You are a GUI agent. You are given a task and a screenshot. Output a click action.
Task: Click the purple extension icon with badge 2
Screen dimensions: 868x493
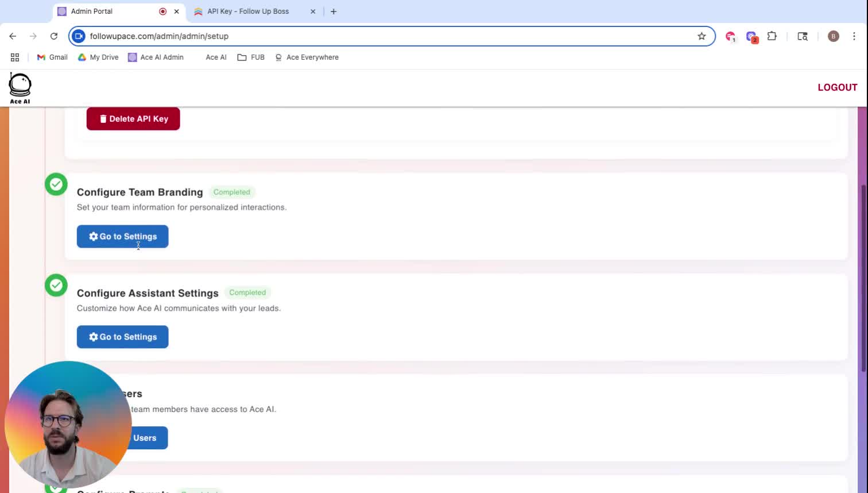[751, 37]
